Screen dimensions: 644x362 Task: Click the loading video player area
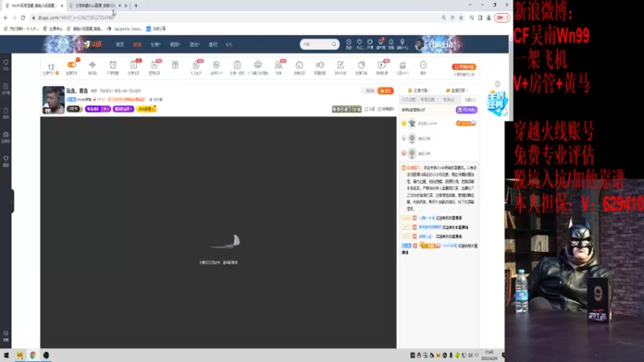pos(218,232)
